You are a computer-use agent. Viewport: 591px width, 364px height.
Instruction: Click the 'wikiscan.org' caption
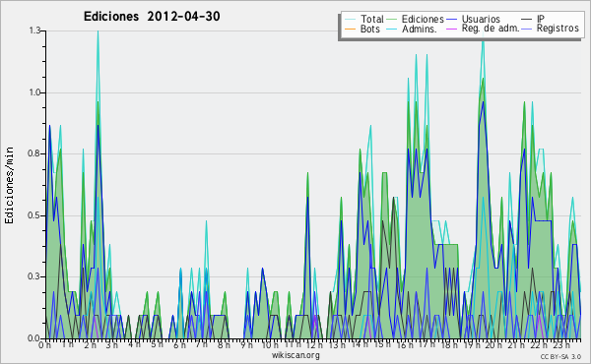coord(295,355)
